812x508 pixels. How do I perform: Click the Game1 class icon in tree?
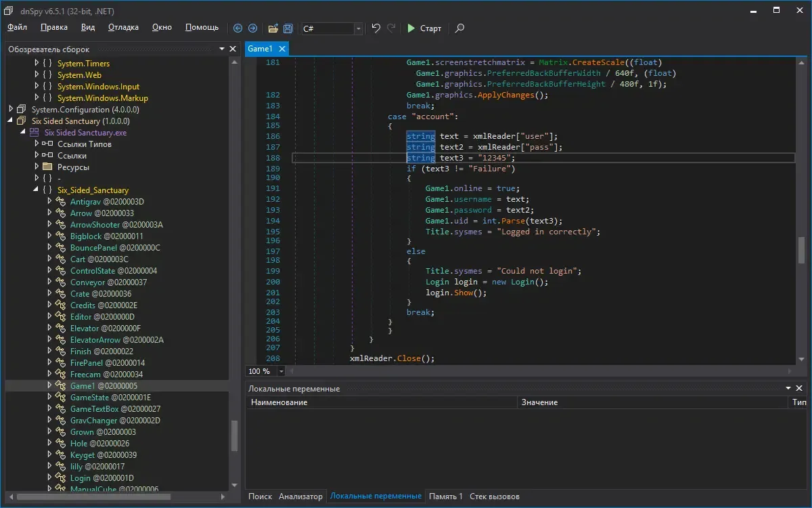(61, 386)
